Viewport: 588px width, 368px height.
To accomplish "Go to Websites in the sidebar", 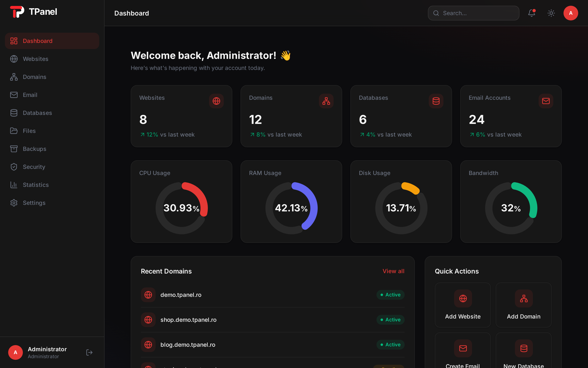I will (x=52, y=59).
